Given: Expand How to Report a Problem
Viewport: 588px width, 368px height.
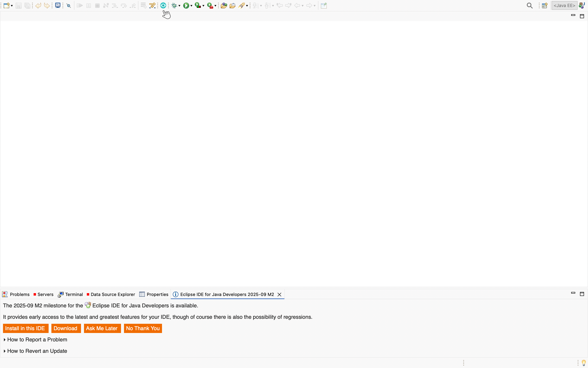Looking at the screenshot, I should pos(36,340).
